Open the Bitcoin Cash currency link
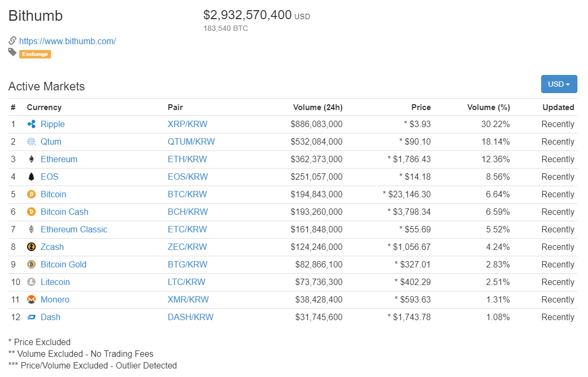 point(64,212)
